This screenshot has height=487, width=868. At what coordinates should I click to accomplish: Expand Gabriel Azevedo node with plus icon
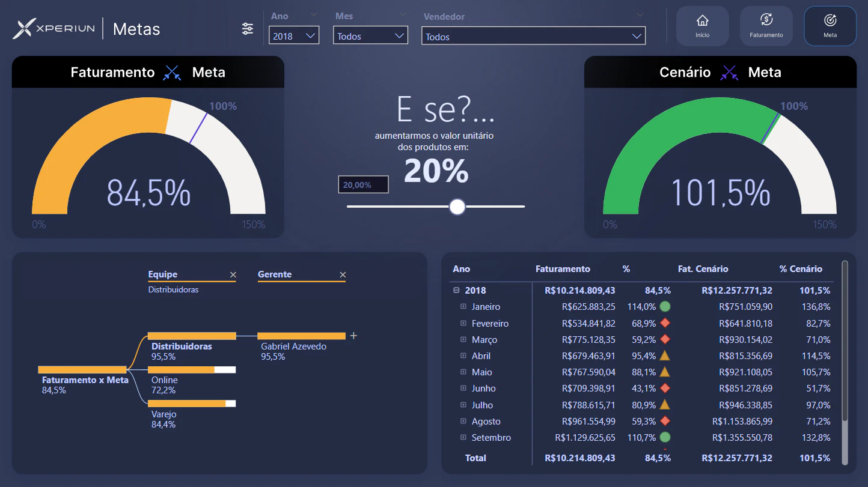353,336
